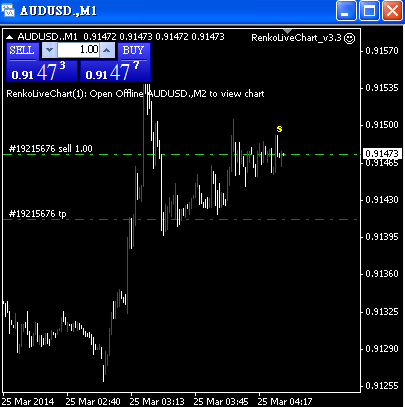
Task: Click the #19215676 tp label
Action: [x=38, y=214]
